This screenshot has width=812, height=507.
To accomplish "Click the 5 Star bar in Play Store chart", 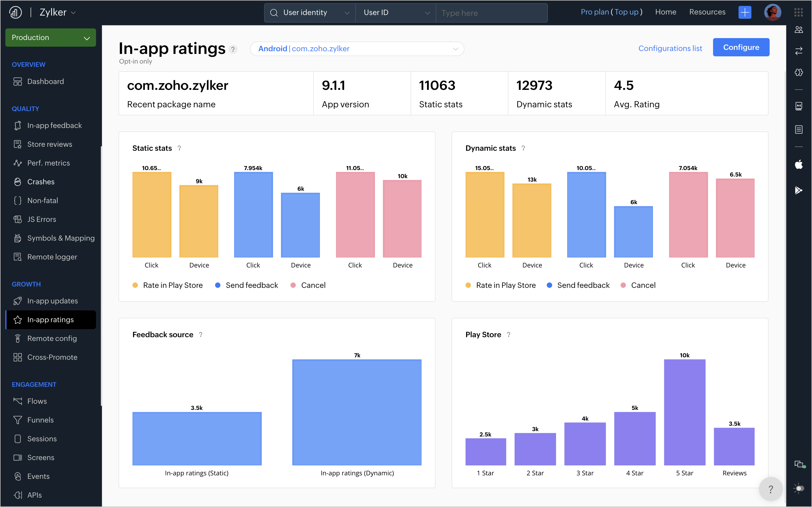I will [684, 412].
